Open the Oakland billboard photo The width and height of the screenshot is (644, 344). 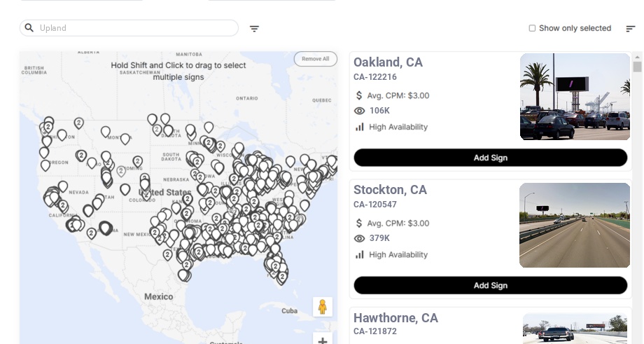click(575, 97)
